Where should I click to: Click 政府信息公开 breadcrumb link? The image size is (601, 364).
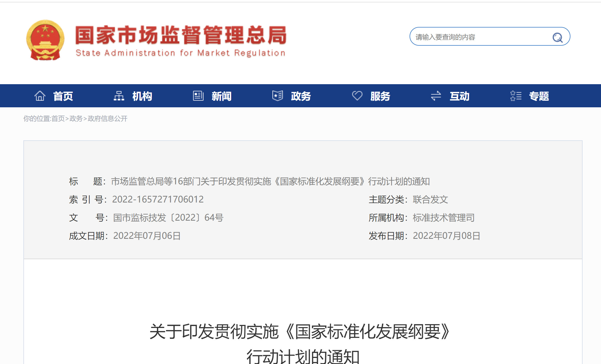[107, 119]
